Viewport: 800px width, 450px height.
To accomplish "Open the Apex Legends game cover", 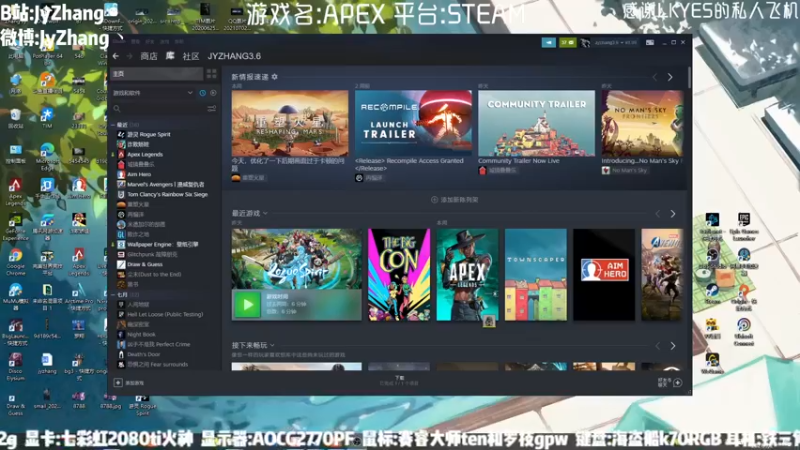I will (x=467, y=274).
